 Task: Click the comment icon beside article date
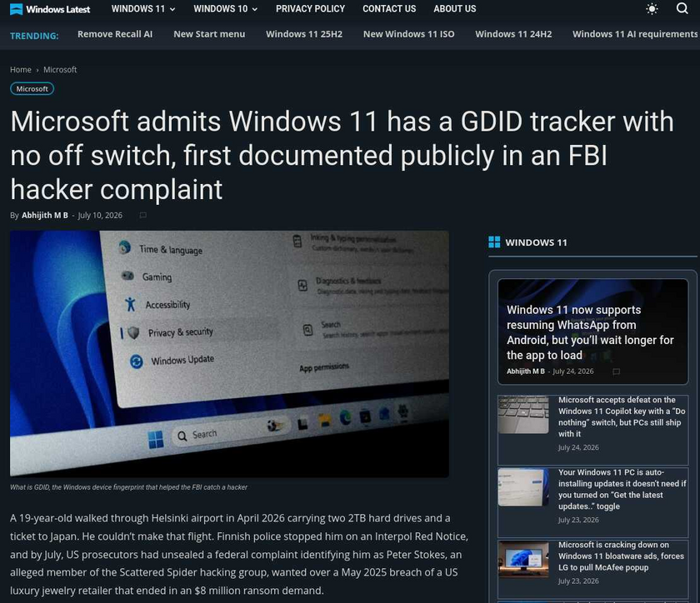pyautogui.click(x=142, y=215)
